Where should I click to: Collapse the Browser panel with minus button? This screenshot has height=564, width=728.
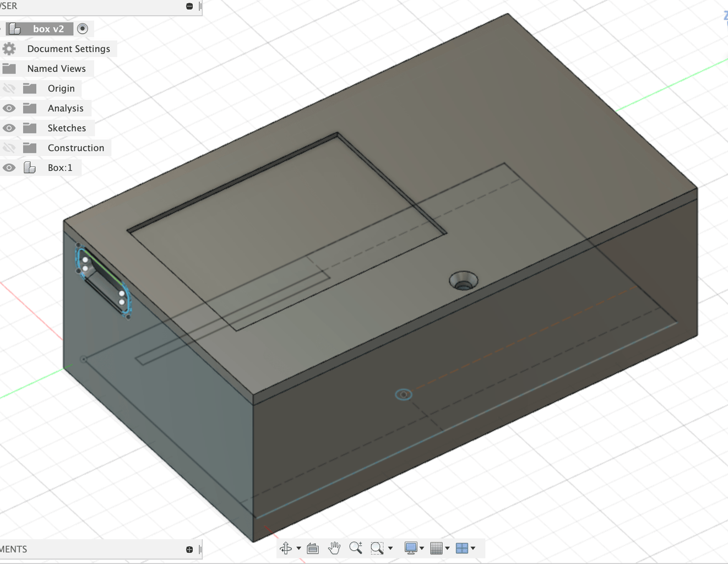[189, 6]
